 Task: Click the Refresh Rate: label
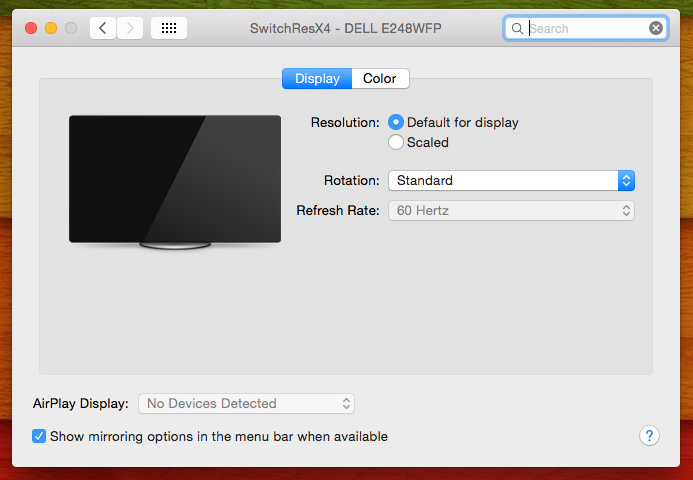(338, 210)
